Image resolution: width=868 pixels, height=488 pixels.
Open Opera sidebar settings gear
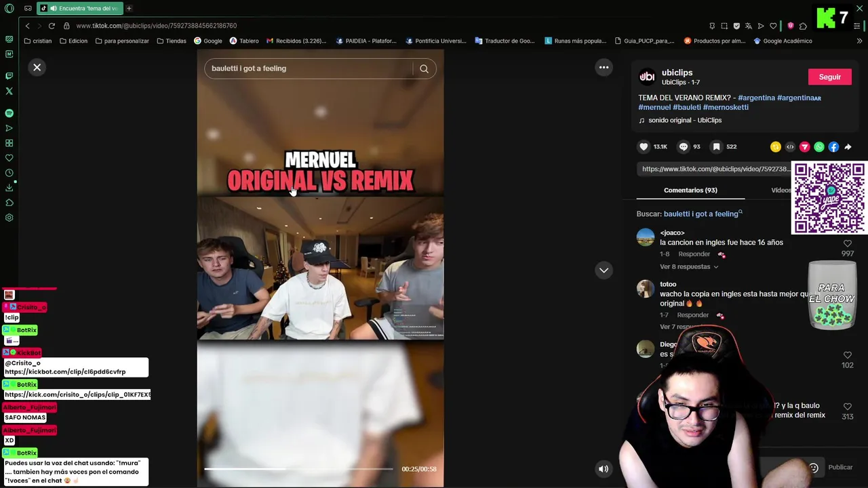tap(9, 218)
